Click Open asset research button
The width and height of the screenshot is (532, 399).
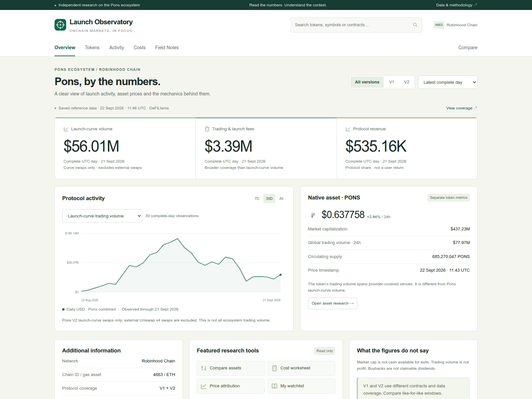[x=332, y=303]
